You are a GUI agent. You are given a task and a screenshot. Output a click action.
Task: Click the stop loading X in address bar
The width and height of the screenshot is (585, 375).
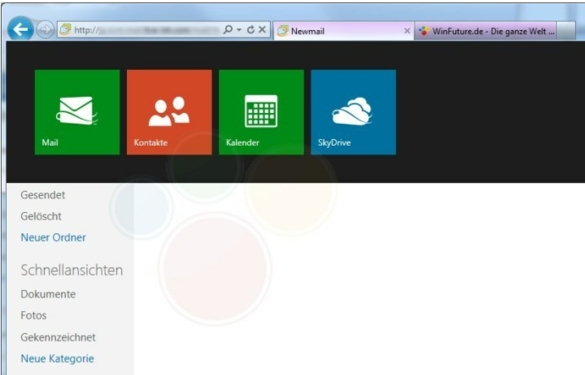(x=262, y=29)
